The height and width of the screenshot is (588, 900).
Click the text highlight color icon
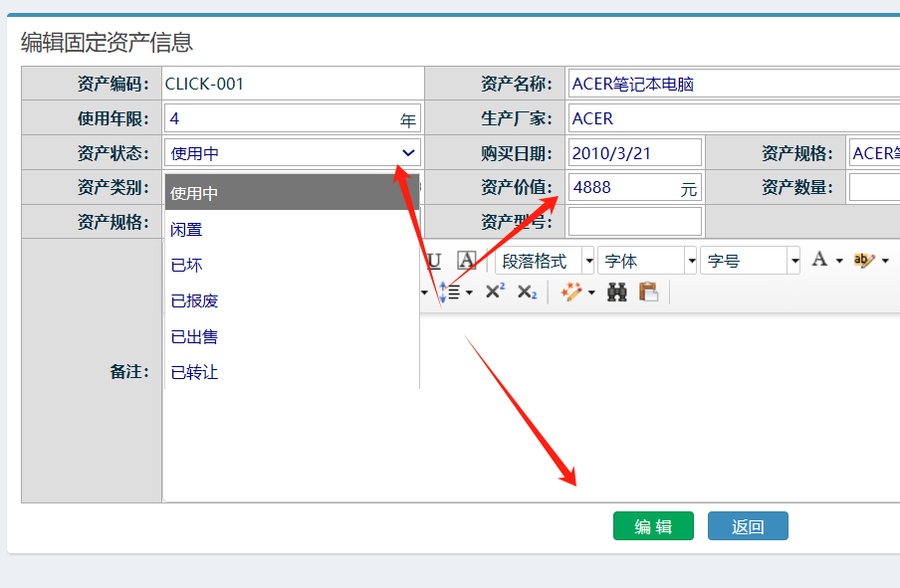click(862, 261)
